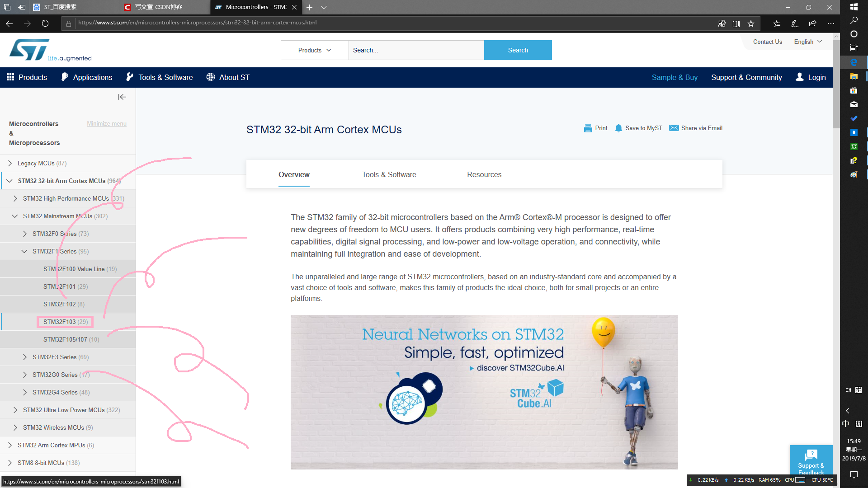The image size is (868, 488).
Task: Open Microsoft Store on the taskbar
Action: pos(854,90)
